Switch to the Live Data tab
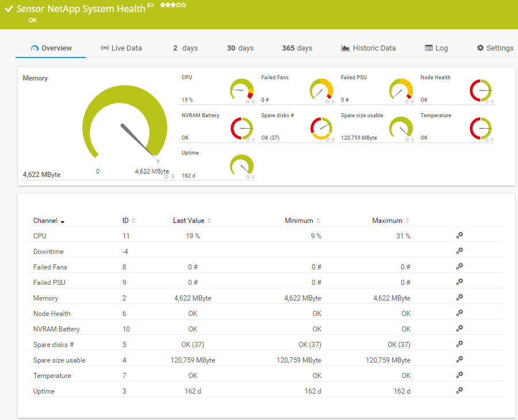The image size is (518, 420). [x=121, y=48]
